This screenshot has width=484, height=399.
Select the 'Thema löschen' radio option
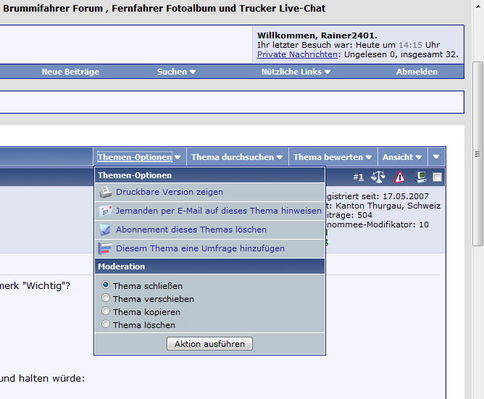[106, 324]
